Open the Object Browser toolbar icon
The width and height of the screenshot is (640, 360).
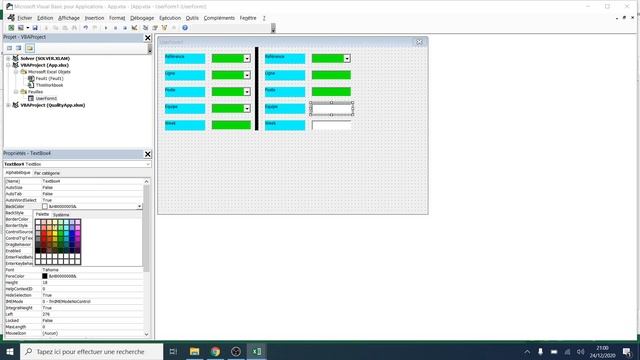click(164, 28)
